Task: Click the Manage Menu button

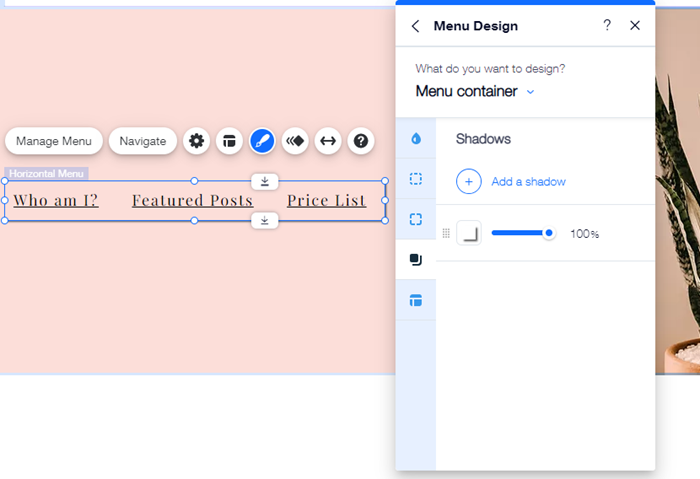Action: pyautogui.click(x=54, y=141)
